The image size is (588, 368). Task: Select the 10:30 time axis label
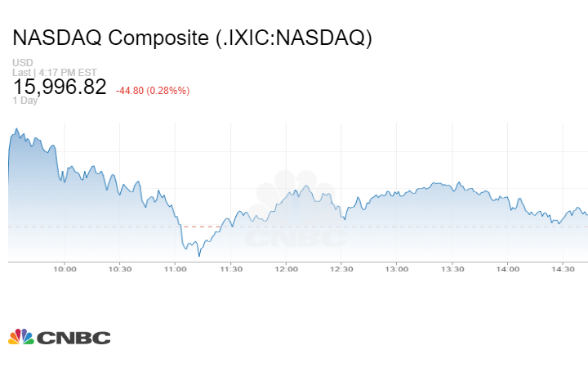click(120, 268)
